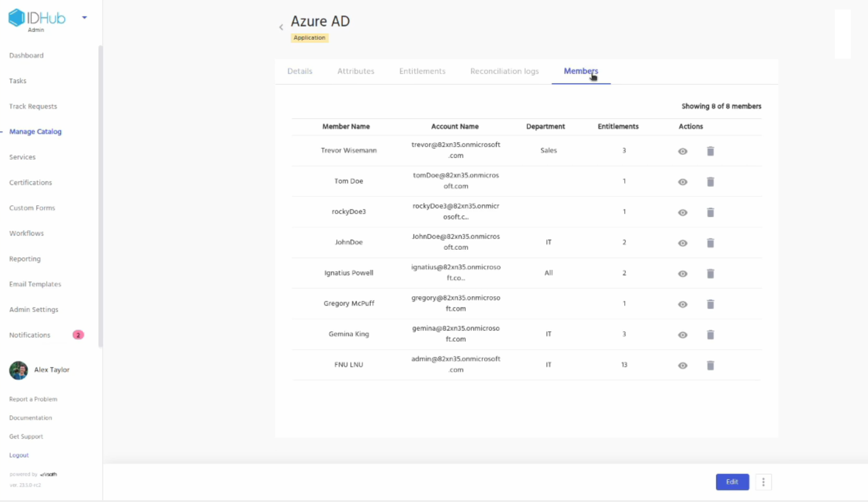868x502 pixels.
Task: Open Notifications in the sidebar
Action: pyautogui.click(x=30, y=335)
